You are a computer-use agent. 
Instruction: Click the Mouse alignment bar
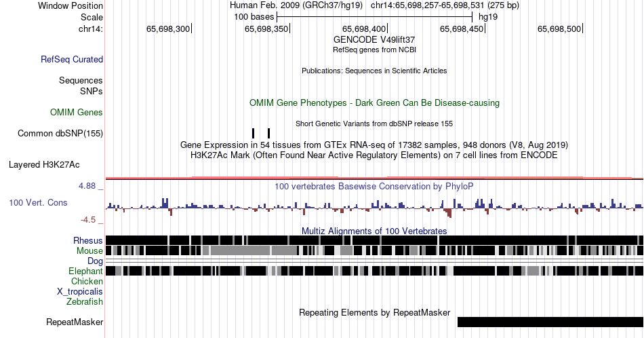[374, 251]
